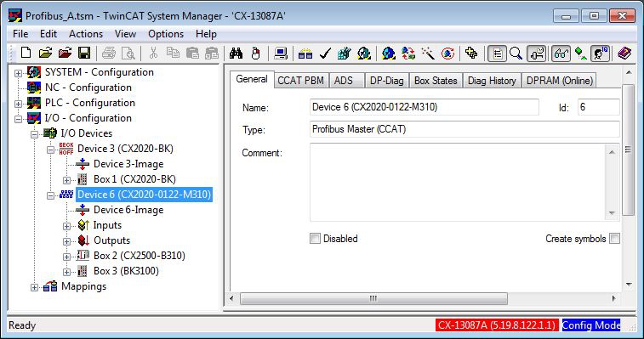The height and width of the screenshot is (339, 644).
Task: Toggle the pressed key-and-clock toolbar icon
Action: [x=537, y=54]
